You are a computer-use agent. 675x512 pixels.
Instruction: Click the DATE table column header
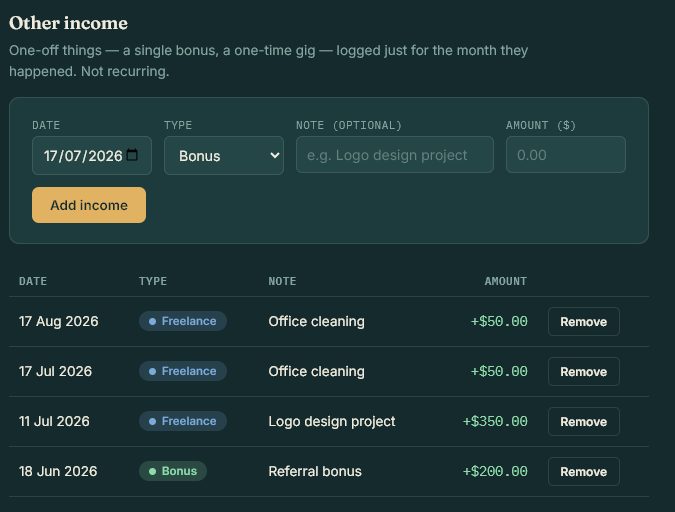(x=33, y=281)
